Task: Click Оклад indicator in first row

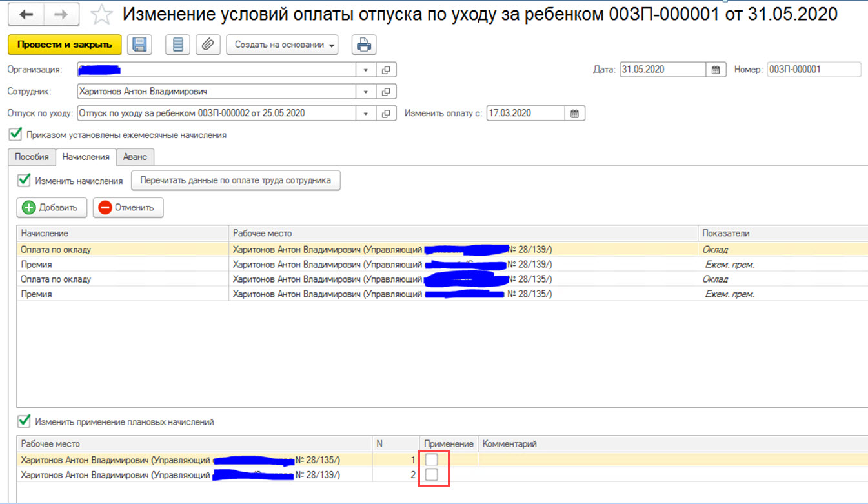Action: click(x=715, y=249)
